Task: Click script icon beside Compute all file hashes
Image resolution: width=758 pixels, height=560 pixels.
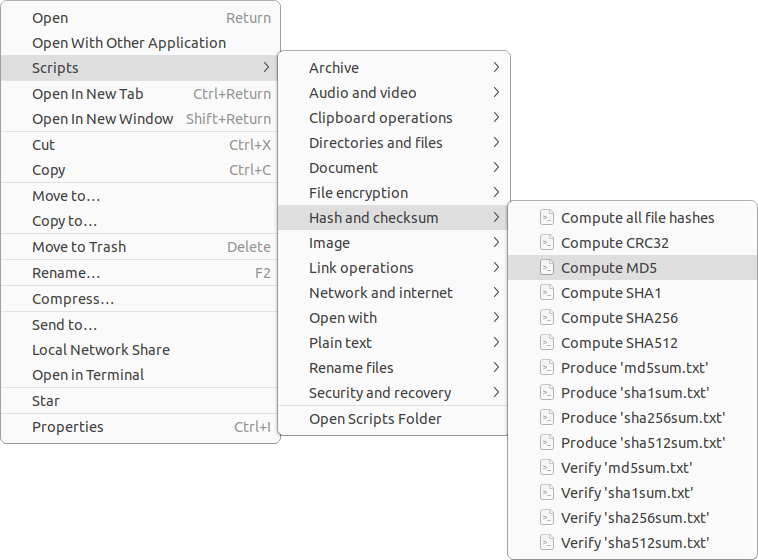Action: [x=547, y=218]
